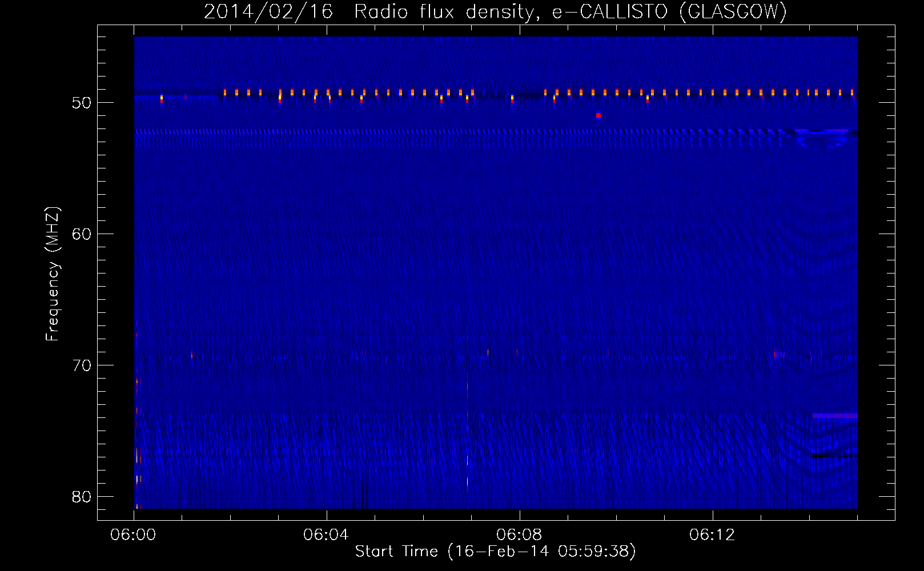This screenshot has width=924, height=571.
Task: Pick the 70 frequency tick label
Action: click(82, 365)
